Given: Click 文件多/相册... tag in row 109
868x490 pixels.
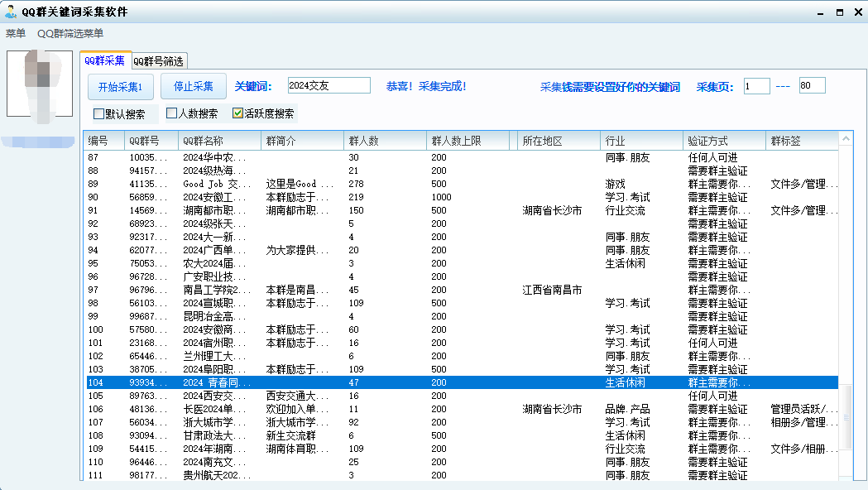Looking at the screenshot, I should (803, 449).
